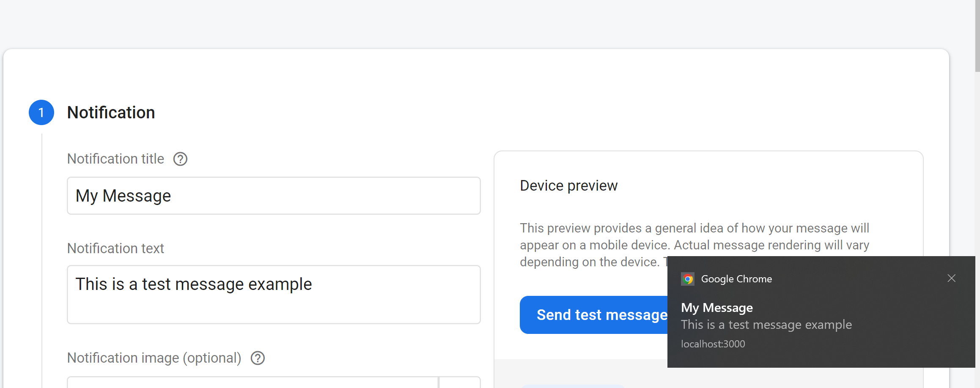Click the Chrome logo in the toast
Screen dimensions: 980x388
click(x=688, y=279)
